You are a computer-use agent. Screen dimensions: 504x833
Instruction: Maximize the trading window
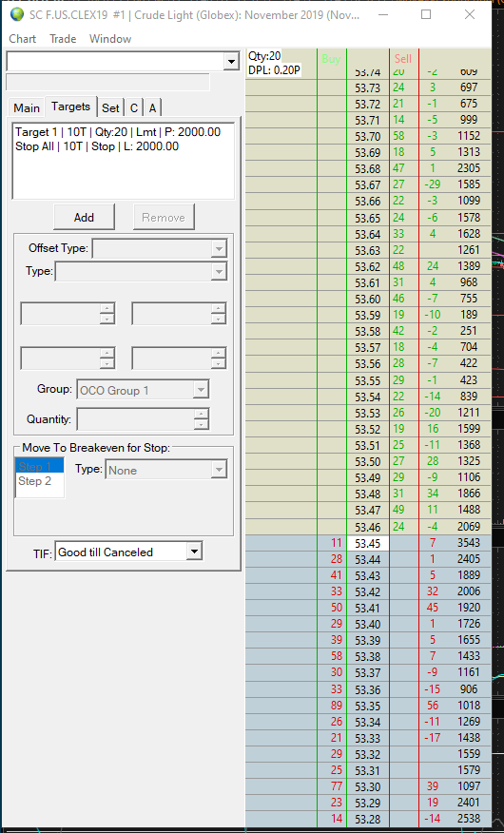pos(426,14)
